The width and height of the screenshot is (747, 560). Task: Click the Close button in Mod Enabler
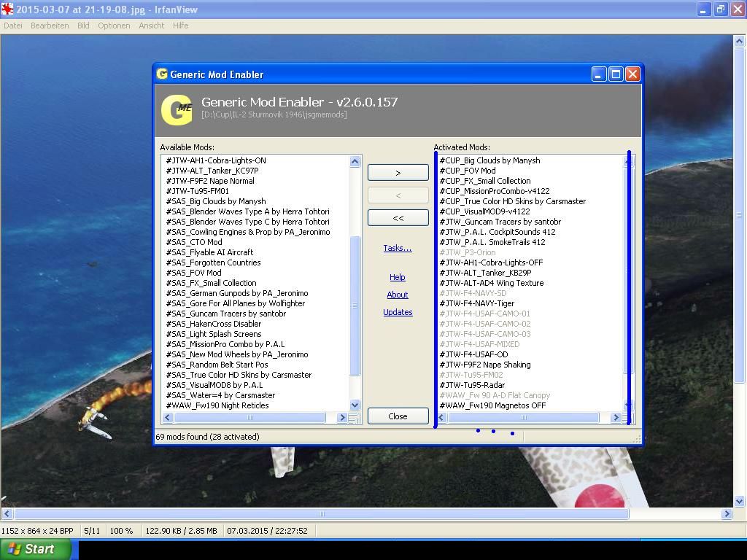(x=398, y=416)
